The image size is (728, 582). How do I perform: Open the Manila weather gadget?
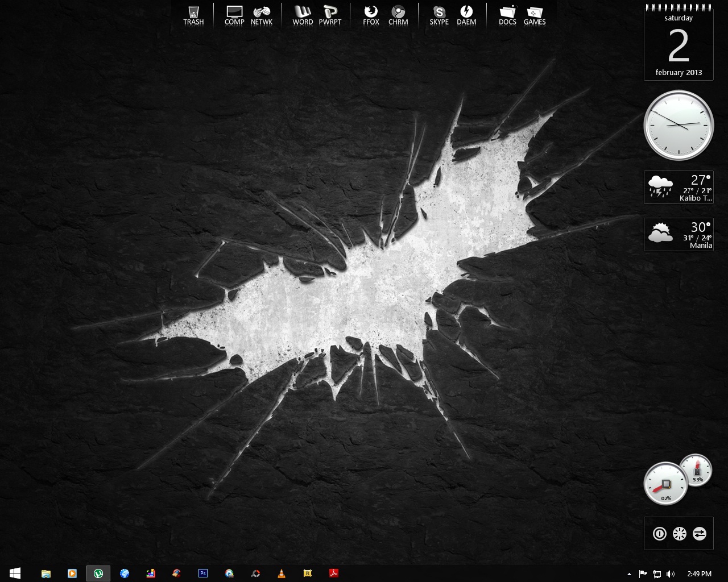click(x=679, y=234)
